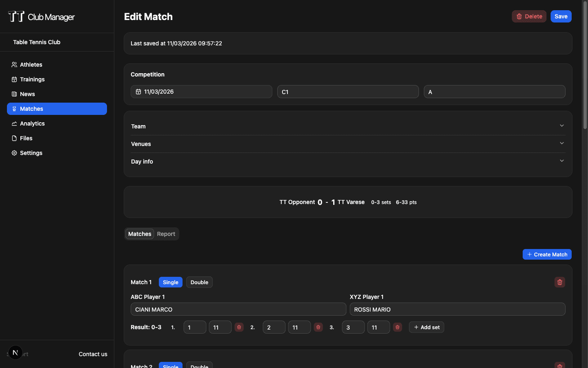
Task: Click the News icon in the sidebar
Action: 14,94
